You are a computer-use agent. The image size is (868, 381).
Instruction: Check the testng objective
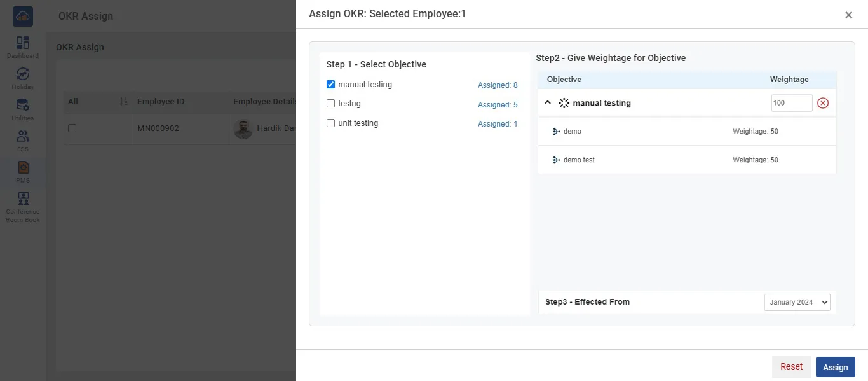click(330, 103)
